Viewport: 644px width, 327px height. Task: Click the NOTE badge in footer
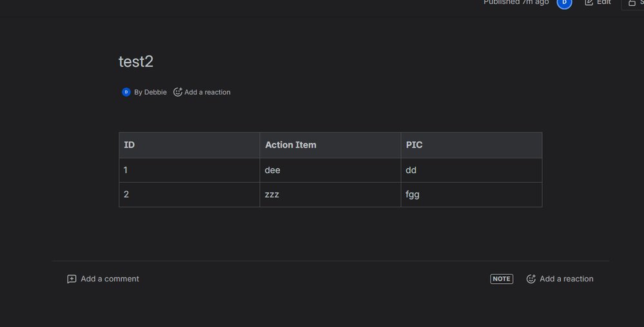(502, 279)
